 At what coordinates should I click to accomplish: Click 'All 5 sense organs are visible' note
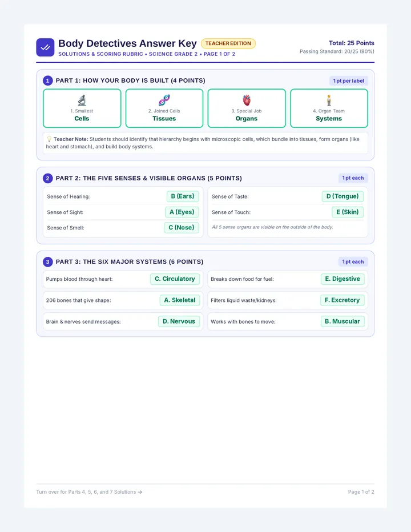pyautogui.click(x=272, y=227)
